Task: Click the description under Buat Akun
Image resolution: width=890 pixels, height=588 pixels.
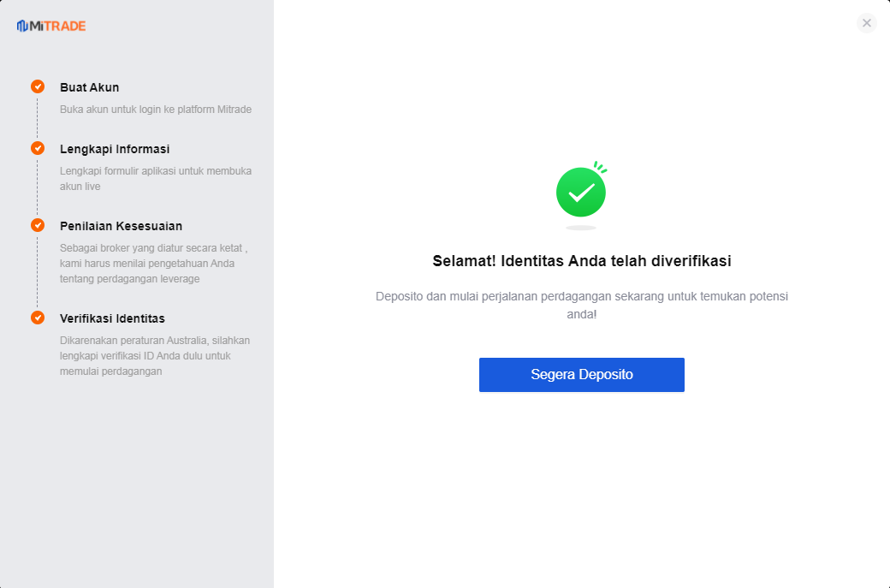Action: click(156, 110)
